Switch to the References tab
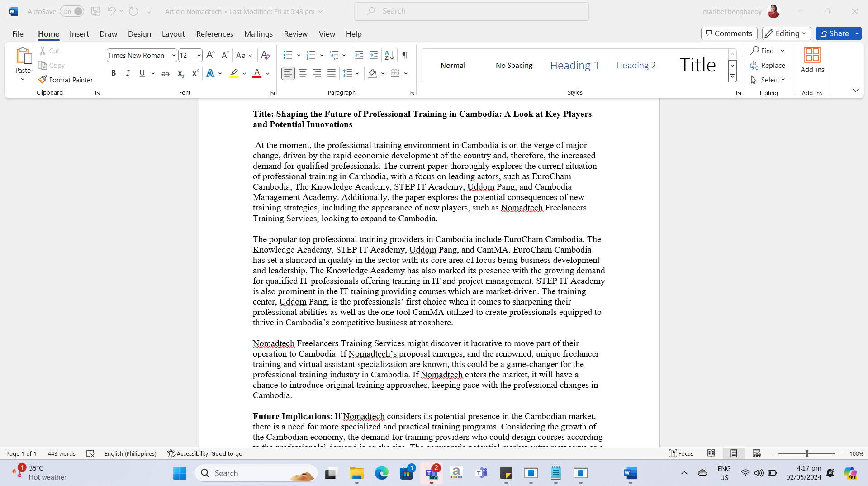868x486 pixels. click(x=215, y=34)
